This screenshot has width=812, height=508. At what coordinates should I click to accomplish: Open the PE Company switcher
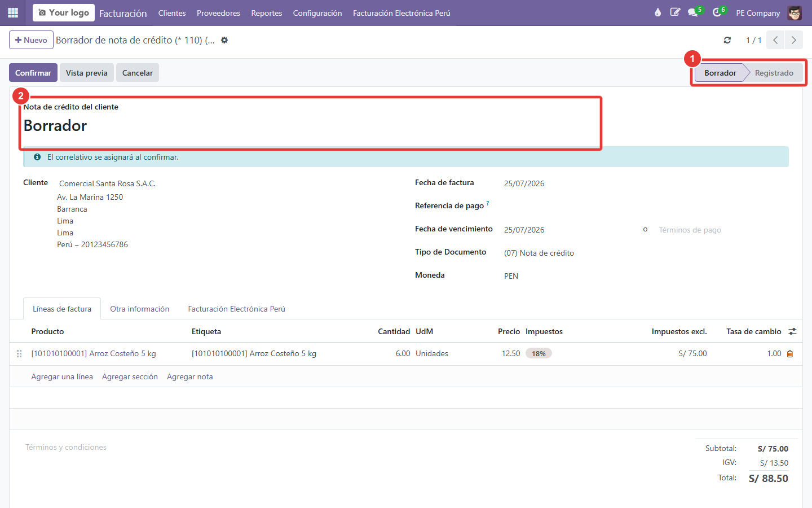pos(758,13)
